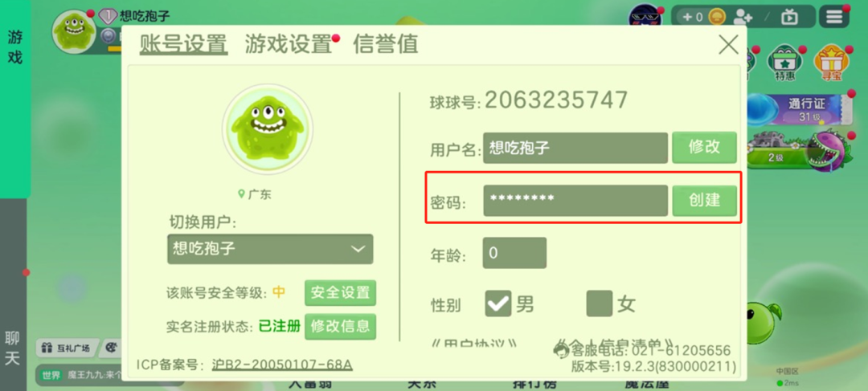Viewport: 868px width, 391px height.
Task: Check the 男 gender checkbox
Action: (498, 303)
